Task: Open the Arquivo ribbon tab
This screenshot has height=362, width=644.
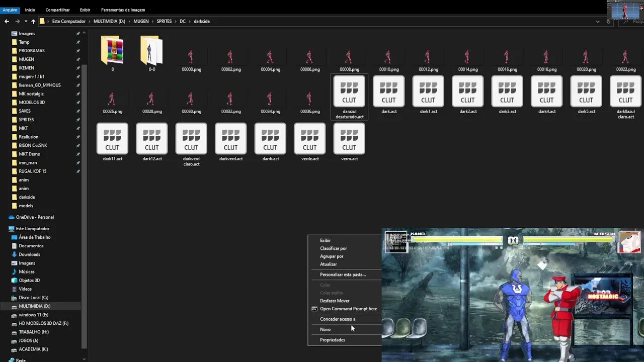Action: [x=10, y=10]
